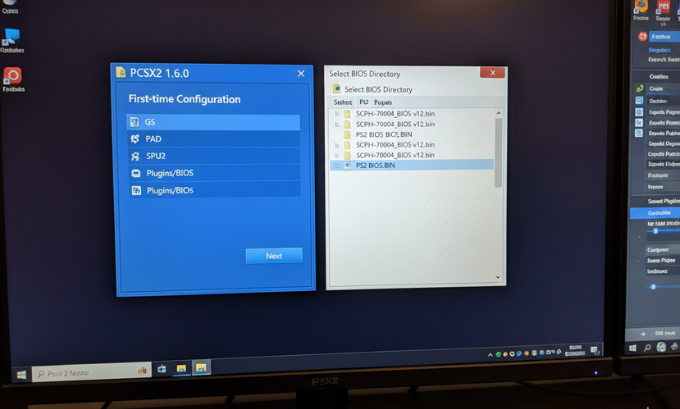Image resolution: width=680 pixels, height=409 pixels.
Task: Open the Windows Start menu
Action: 20,374
